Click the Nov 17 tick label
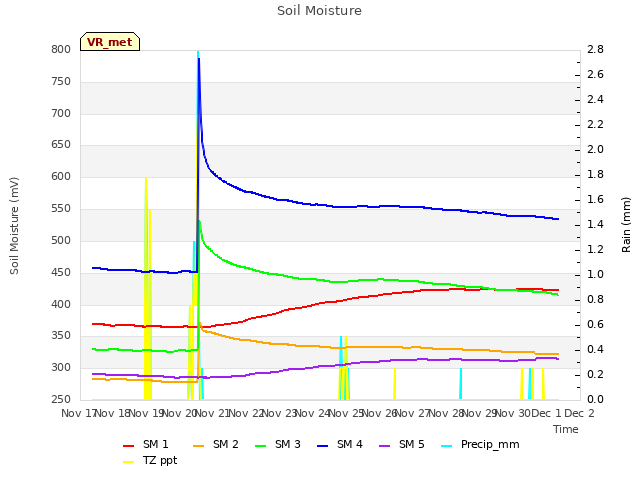The image size is (640, 480). 79,413
